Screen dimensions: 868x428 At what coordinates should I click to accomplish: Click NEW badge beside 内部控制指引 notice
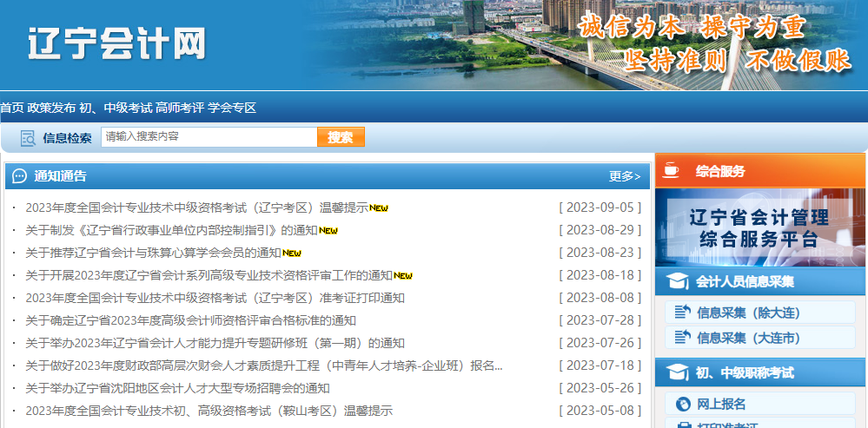328,231
